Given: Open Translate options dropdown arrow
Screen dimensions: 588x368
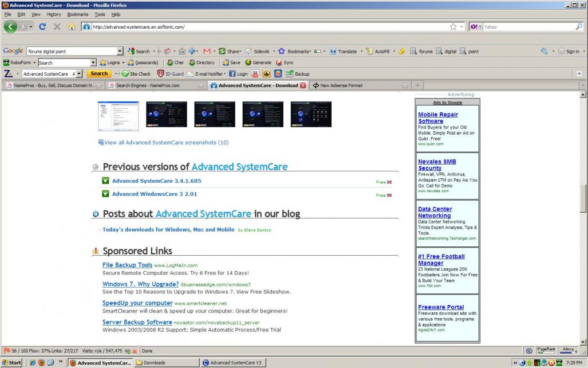Looking at the screenshot, I should pos(361,51).
